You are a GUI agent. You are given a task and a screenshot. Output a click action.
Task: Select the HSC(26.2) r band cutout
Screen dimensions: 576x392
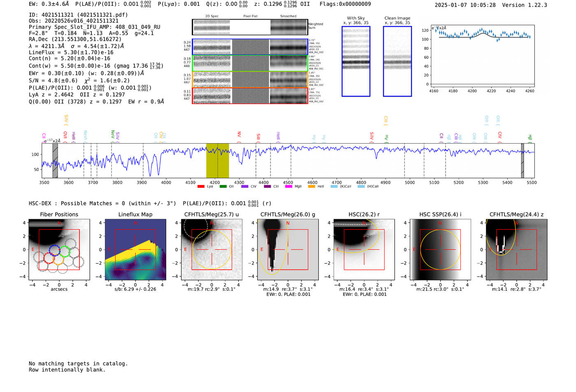click(x=364, y=250)
